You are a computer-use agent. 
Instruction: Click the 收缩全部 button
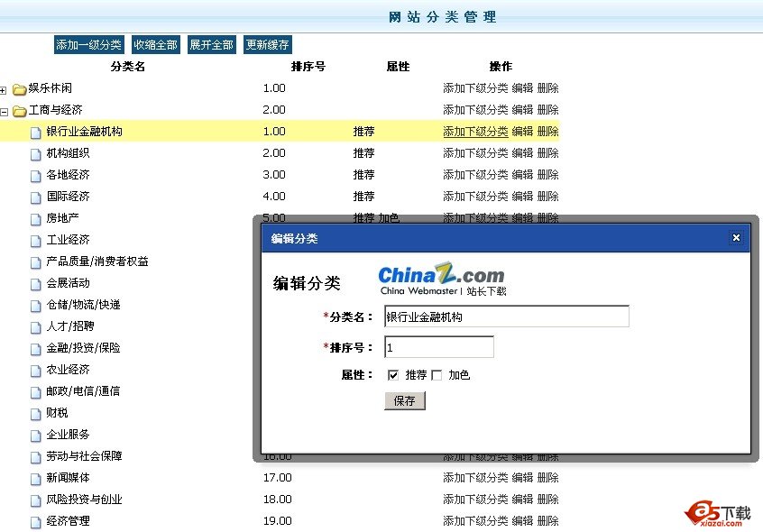(156, 45)
